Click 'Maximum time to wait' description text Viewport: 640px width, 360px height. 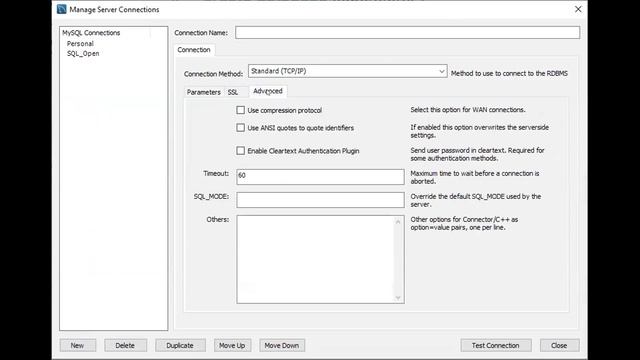[x=475, y=177]
